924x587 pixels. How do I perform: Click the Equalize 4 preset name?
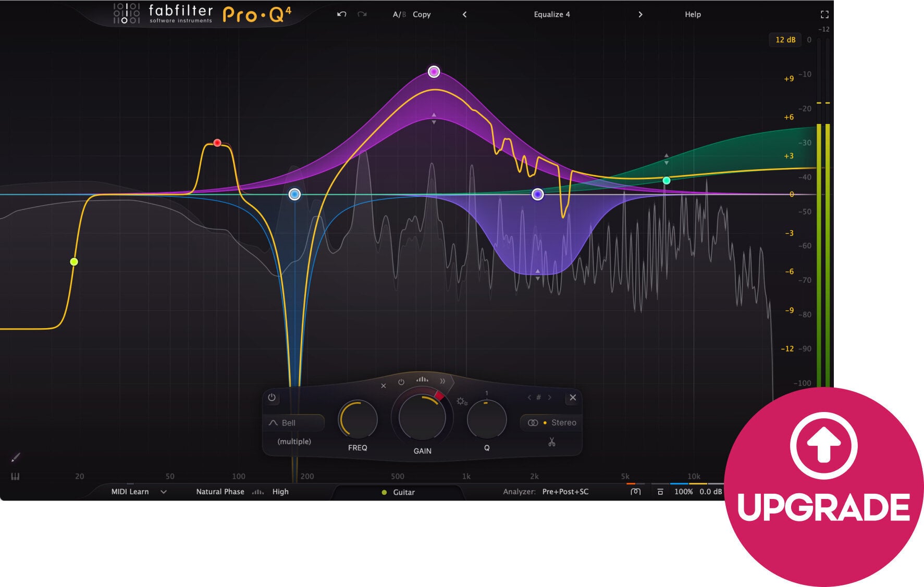551,15
